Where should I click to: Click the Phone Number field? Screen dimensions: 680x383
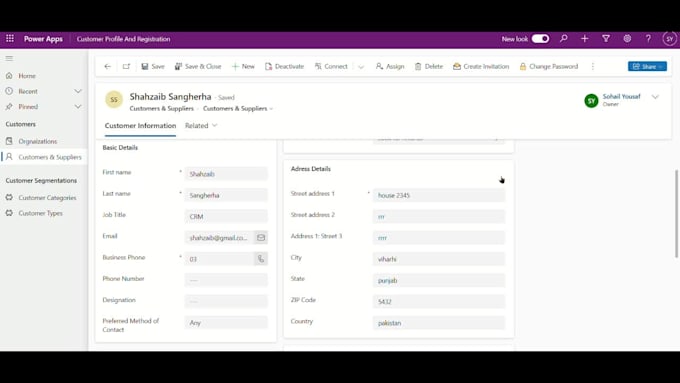point(226,280)
